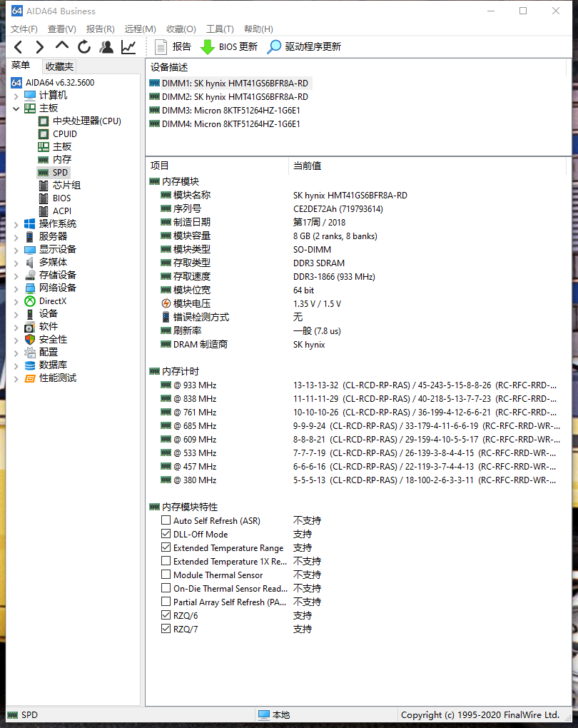Open the 文件(F) menu

24,29
